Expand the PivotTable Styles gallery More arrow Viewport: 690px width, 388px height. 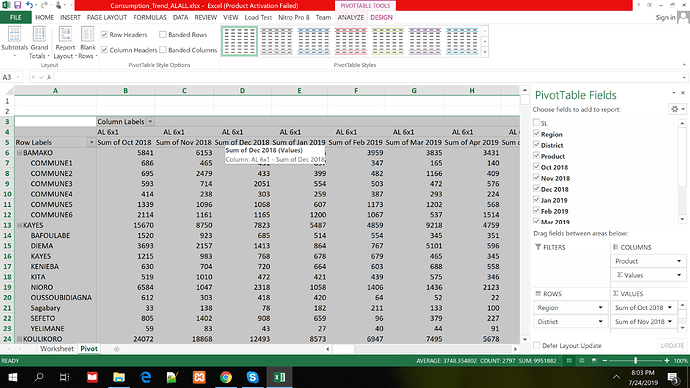click(x=485, y=52)
